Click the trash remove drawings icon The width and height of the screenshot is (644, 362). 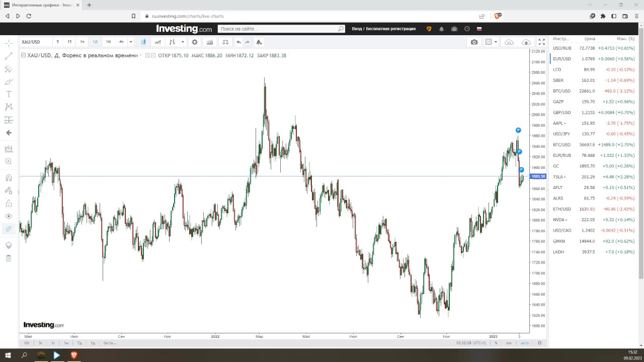(x=9, y=258)
